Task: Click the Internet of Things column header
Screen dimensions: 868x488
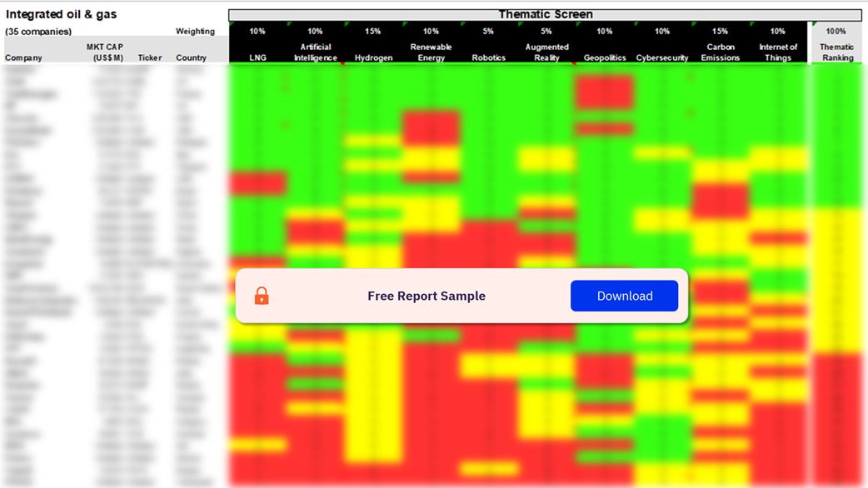Action: coord(778,52)
